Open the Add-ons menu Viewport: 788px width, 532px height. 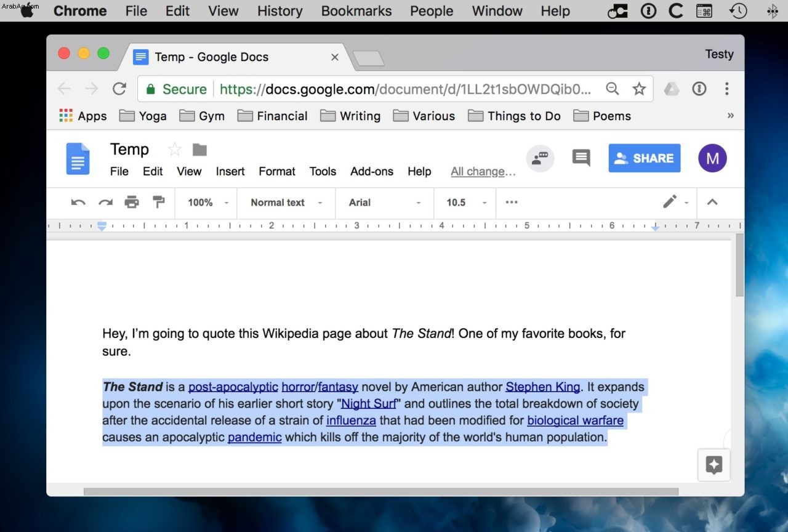372,171
